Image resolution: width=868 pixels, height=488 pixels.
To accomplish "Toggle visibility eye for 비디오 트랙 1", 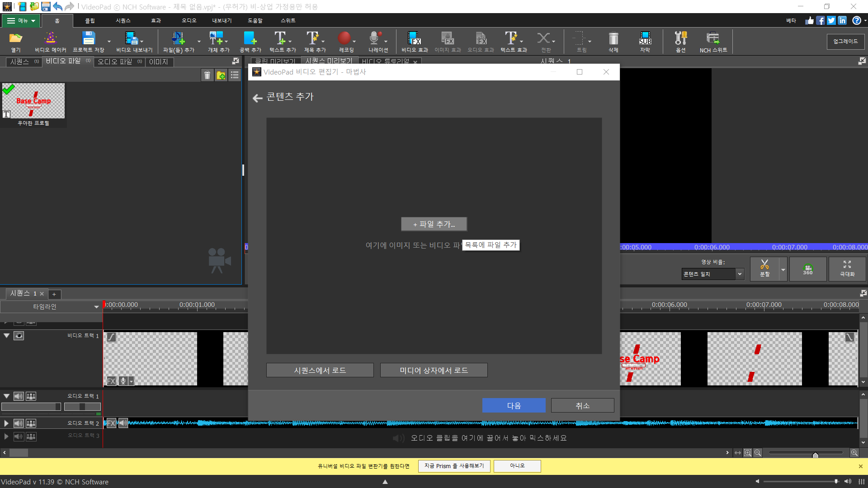I will tap(19, 336).
